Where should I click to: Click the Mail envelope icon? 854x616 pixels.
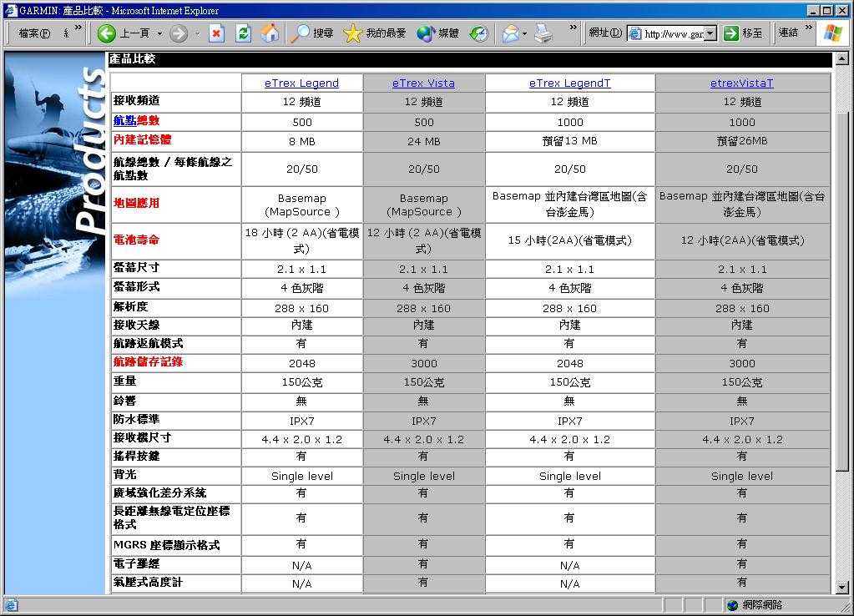pos(510,33)
